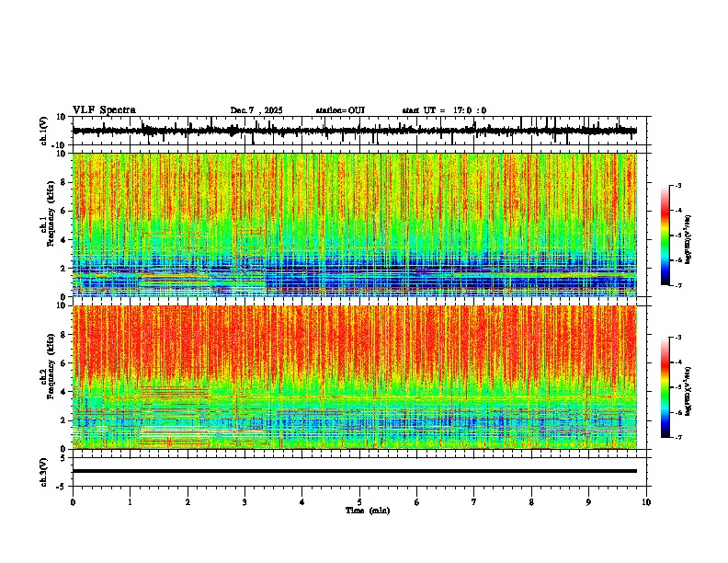Click inside the ch.2 spectrogram panel

pos(354,377)
